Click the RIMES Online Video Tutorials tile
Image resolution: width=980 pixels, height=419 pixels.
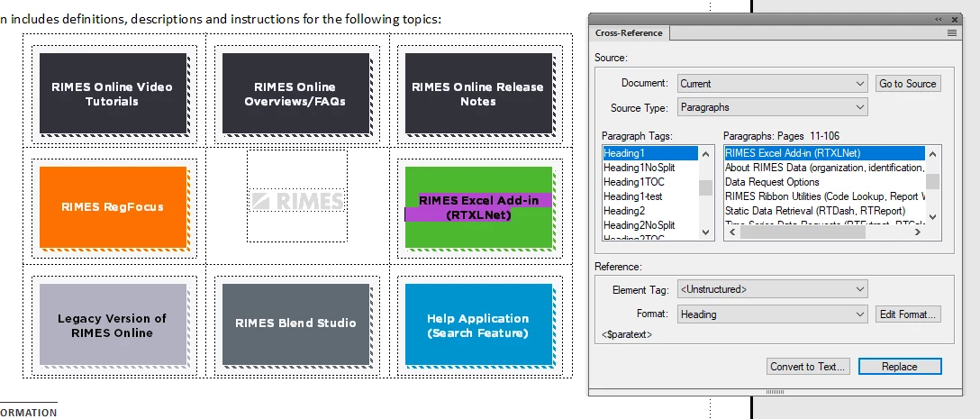click(113, 94)
